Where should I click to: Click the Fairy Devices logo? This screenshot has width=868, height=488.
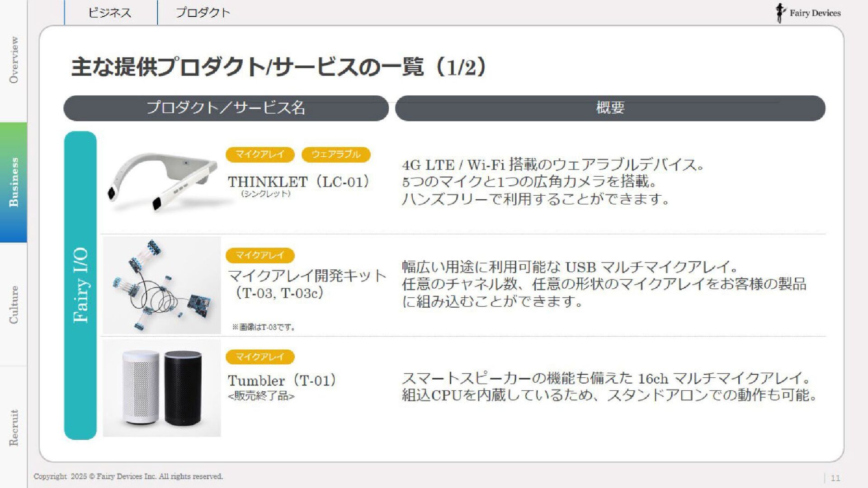[808, 13]
